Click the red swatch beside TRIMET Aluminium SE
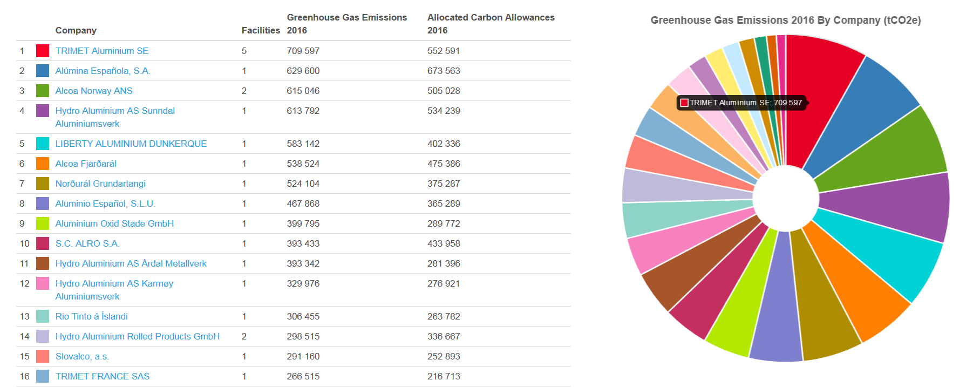Screen dimensions: 980x387 [43, 51]
